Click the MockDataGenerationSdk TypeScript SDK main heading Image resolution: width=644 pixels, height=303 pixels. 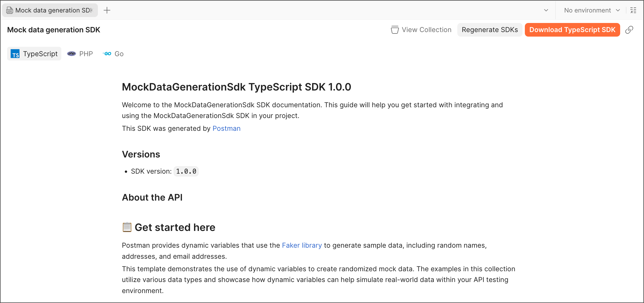pos(236,87)
